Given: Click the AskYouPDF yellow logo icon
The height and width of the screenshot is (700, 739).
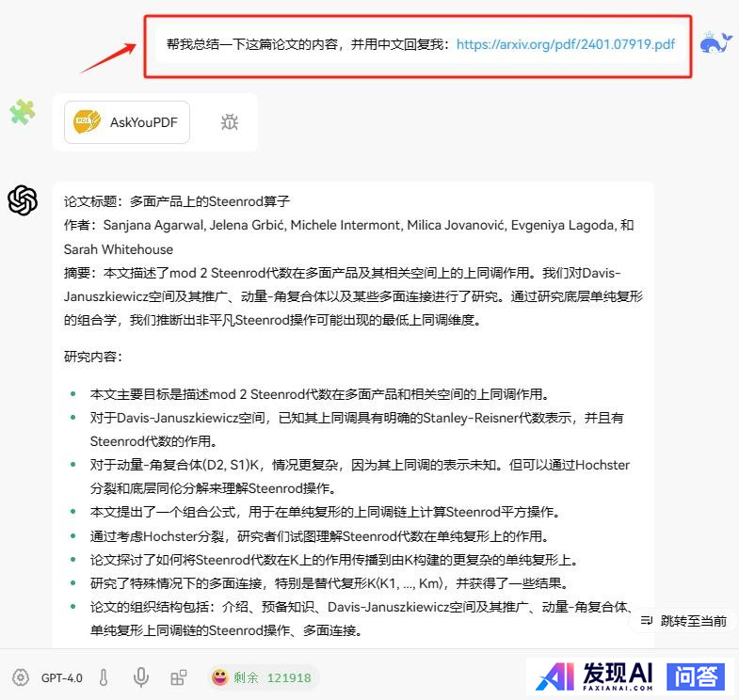Looking at the screenshot, I should click(x=88, y=122).
